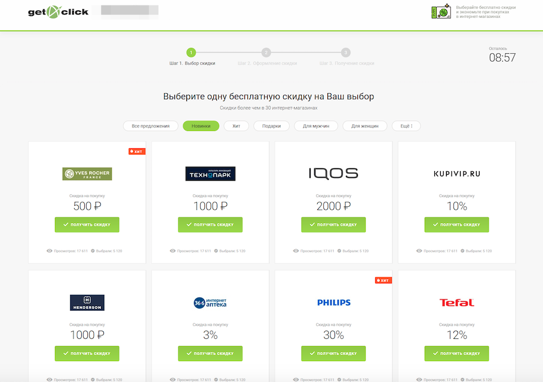This screenshot has width=543, height=382.
Task: Expand the Ещё filter dropdown
Action: 406,126
